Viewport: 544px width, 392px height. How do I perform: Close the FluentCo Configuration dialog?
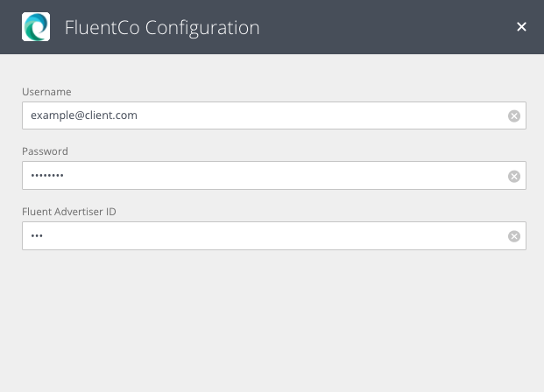pos(521,27)
